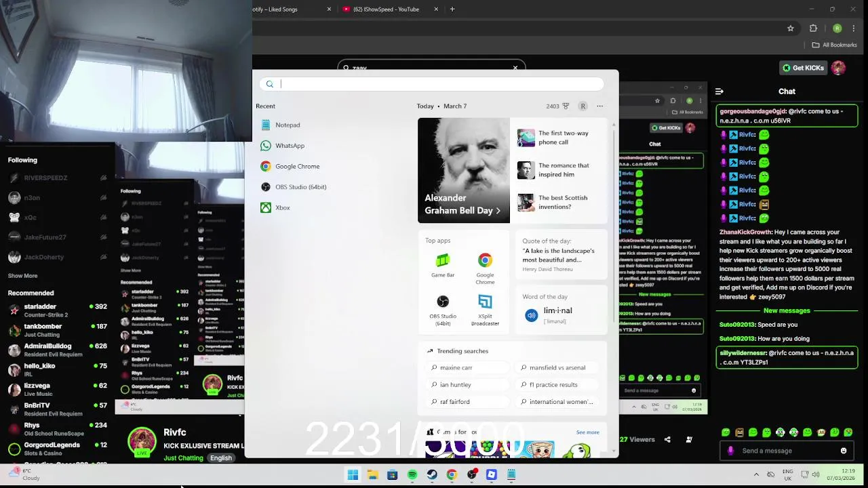Viewport: 868px width, 488px height.
Task: Open File Explorer from the taskbar
Action: pos(372,475)
